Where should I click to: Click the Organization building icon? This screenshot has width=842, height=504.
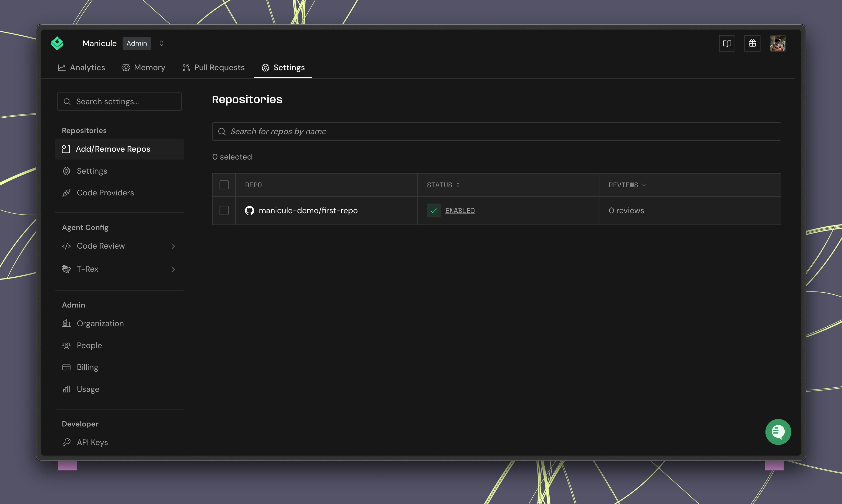click(x=66, y=323)
